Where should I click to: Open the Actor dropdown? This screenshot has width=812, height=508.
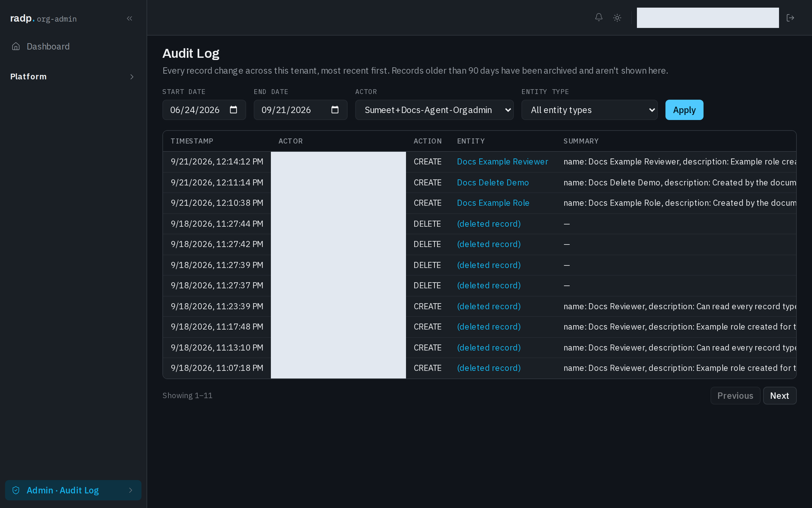[x=434, y=110]
